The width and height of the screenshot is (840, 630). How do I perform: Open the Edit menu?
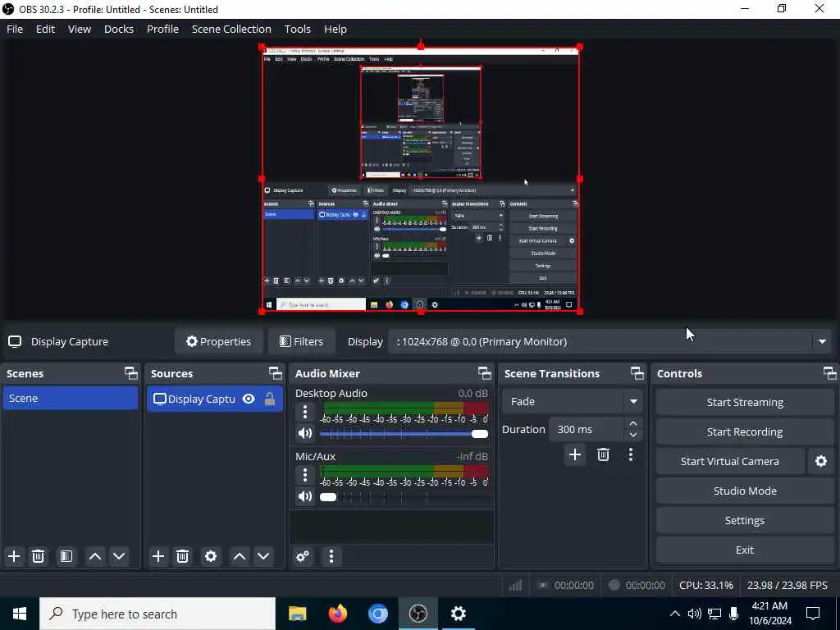pyautogui.click(x=46, y=29)
